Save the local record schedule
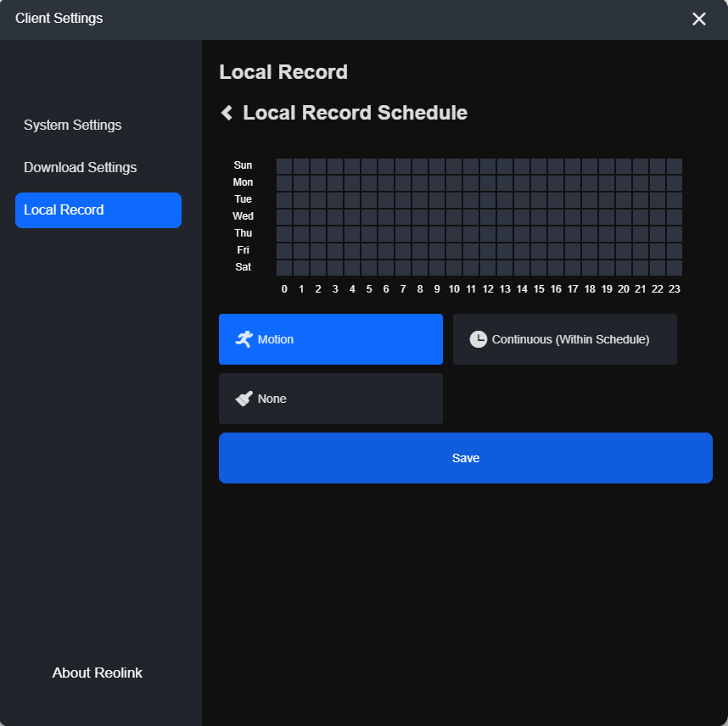The image size is (728, 726). pyautogui.click(x=466, y=458)
